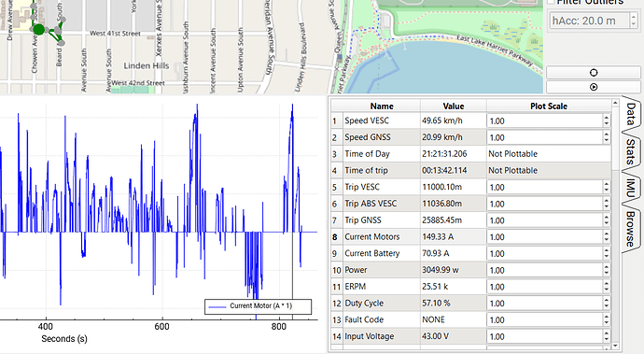The width and height of the screenshot is (644, 354).
Task: Click the Plot Scale column header
Action: coord(549,106)
